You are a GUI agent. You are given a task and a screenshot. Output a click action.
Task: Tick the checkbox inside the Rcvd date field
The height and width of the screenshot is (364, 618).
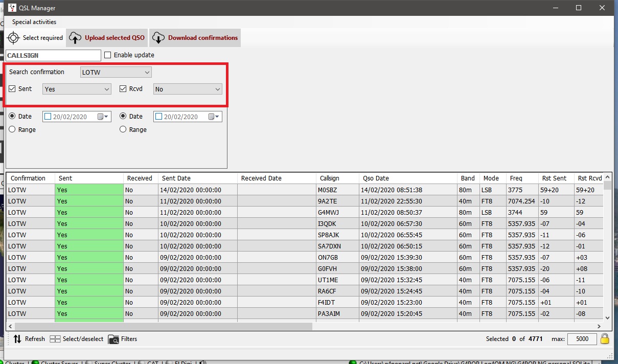158,117
